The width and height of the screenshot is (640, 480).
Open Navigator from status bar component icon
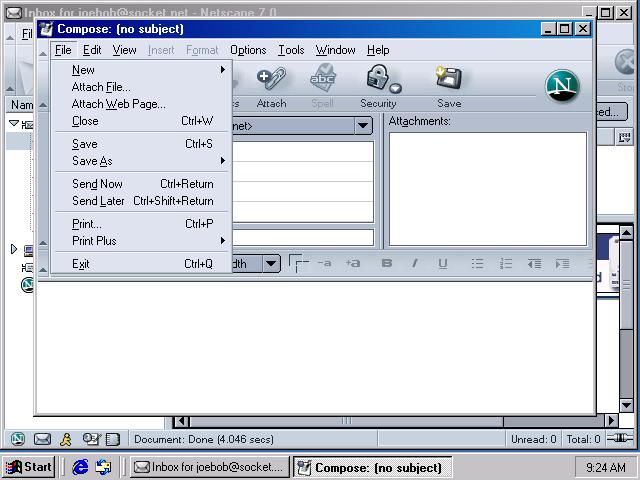tap(18, 439)
